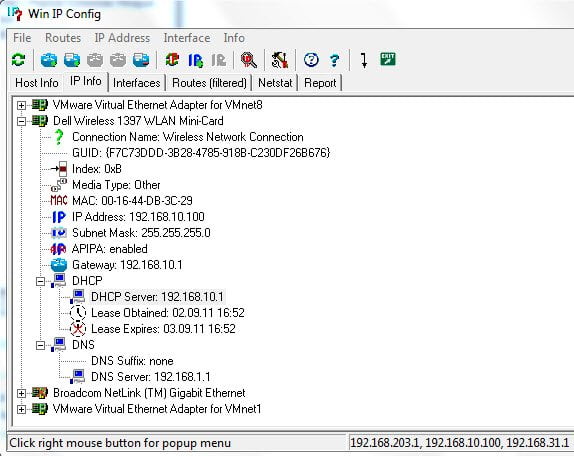Collapse the DHCP tree branch
574x456 pixels.
pos(41,281)
